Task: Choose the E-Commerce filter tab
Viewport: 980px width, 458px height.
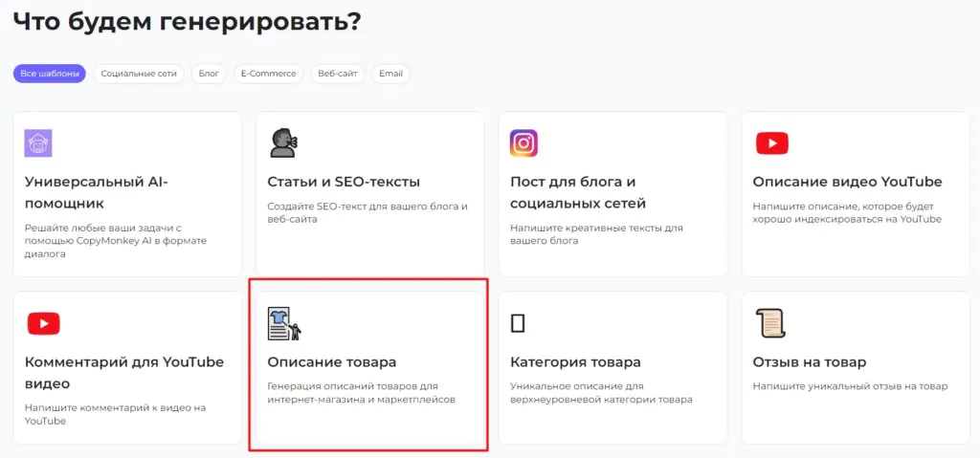Action: tap(268, 74)
